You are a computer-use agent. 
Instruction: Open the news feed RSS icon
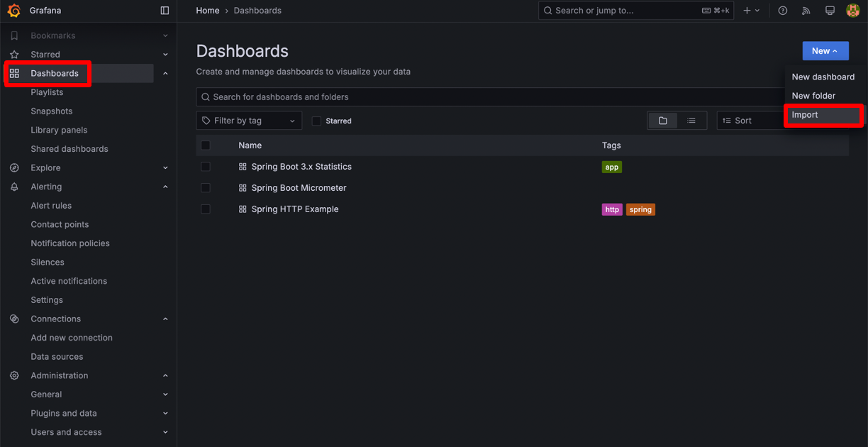point(806,11)
